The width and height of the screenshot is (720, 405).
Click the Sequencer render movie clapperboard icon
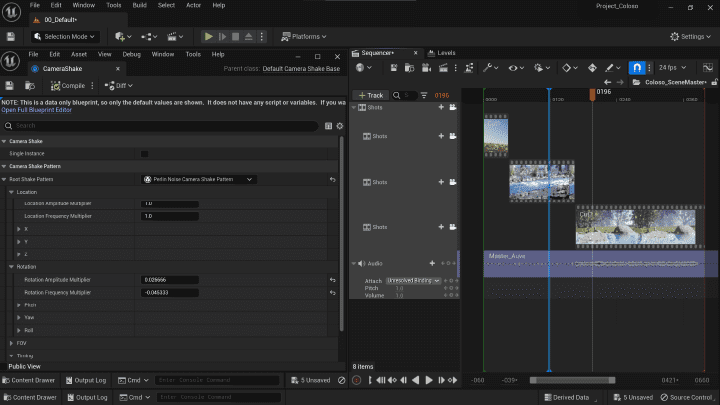[443, 68]
